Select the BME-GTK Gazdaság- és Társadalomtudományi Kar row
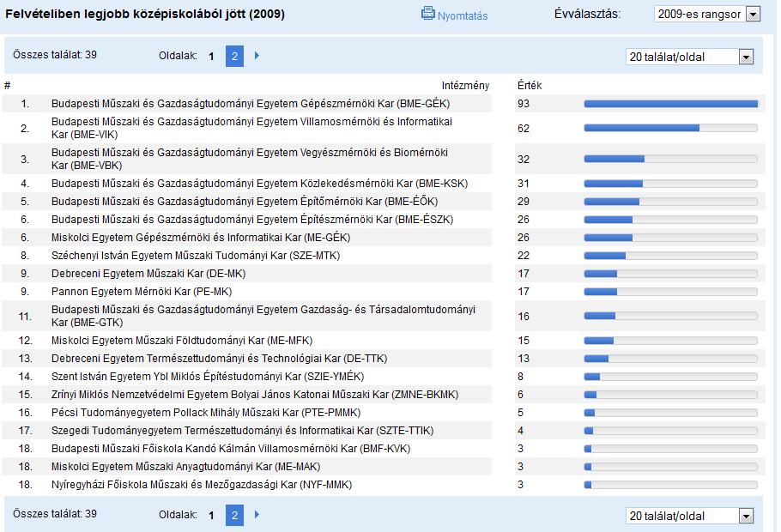 click(263, 316)
